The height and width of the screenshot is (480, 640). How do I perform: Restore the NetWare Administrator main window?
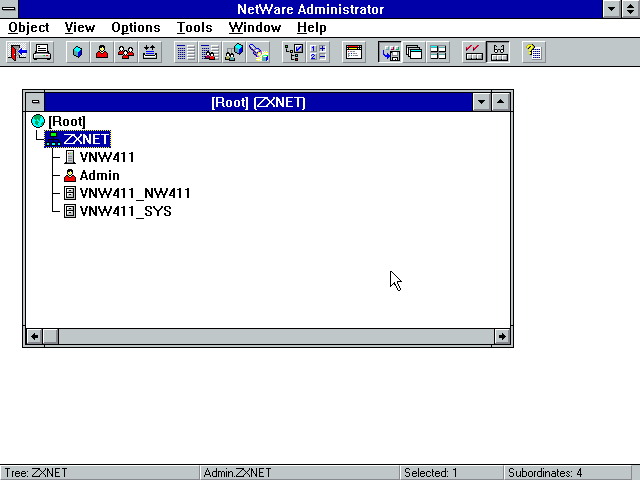click(x=631, y=9)
